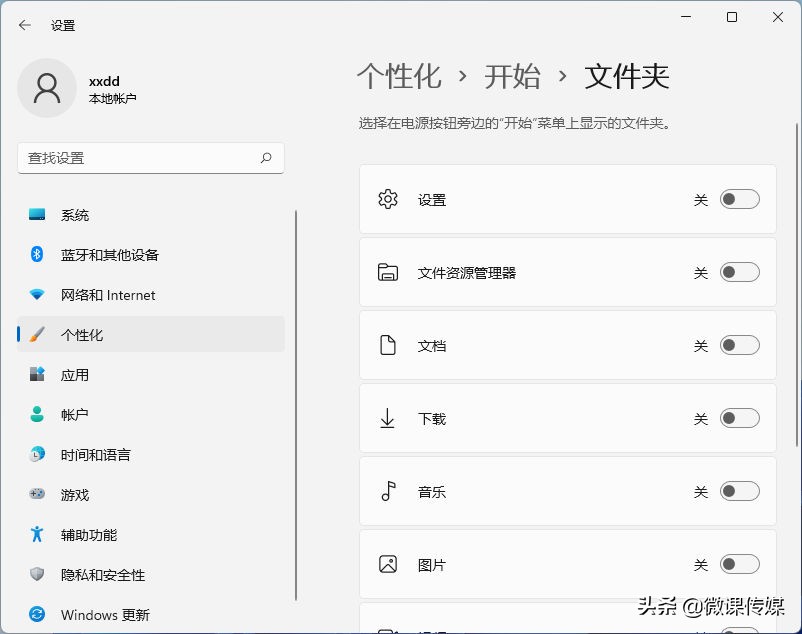802x634 pixels.
Task: Enable the 文件资源管理器 switch
Action: pyautogui.click(x=740, y=272)
